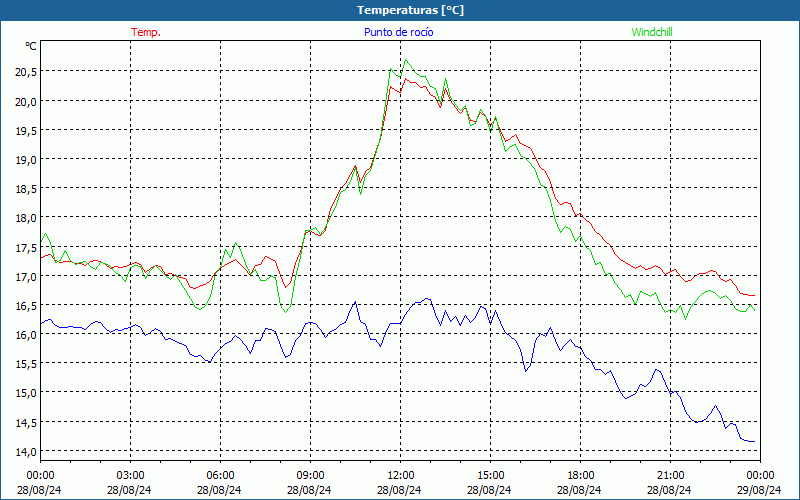The image size is (800, 500).
Task: Select the green Windchill legend label
Action: click(x=652, y=32)
